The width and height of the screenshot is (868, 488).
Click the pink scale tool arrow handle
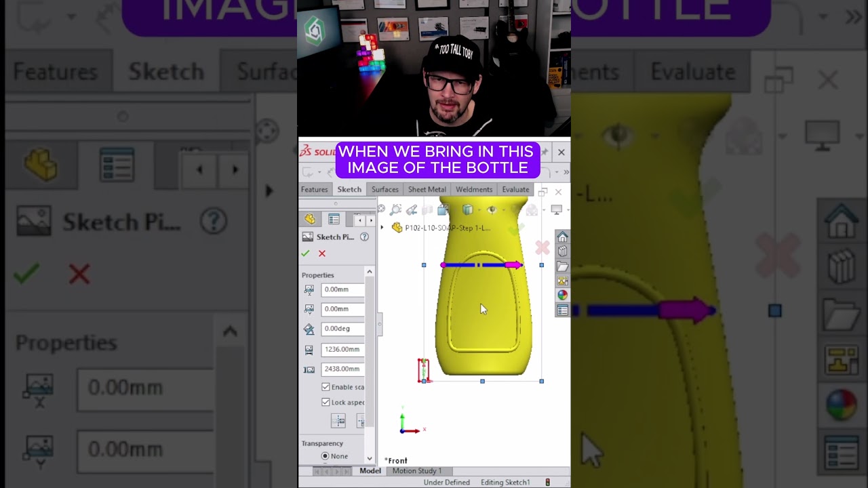(x=513, y=265)
